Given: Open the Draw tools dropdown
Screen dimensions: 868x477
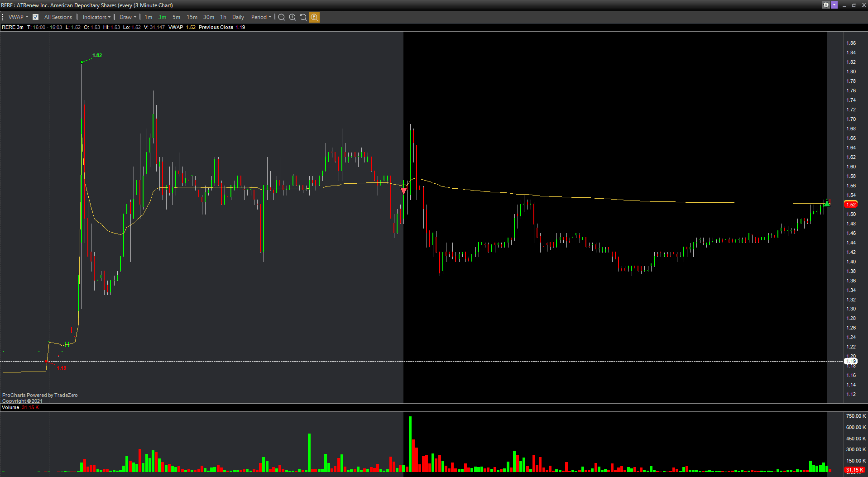Looking at the screenshot, I should (128, 17).
